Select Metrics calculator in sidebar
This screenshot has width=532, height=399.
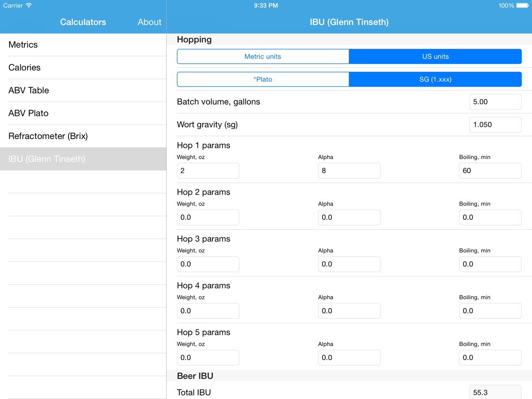pos(83,45)
